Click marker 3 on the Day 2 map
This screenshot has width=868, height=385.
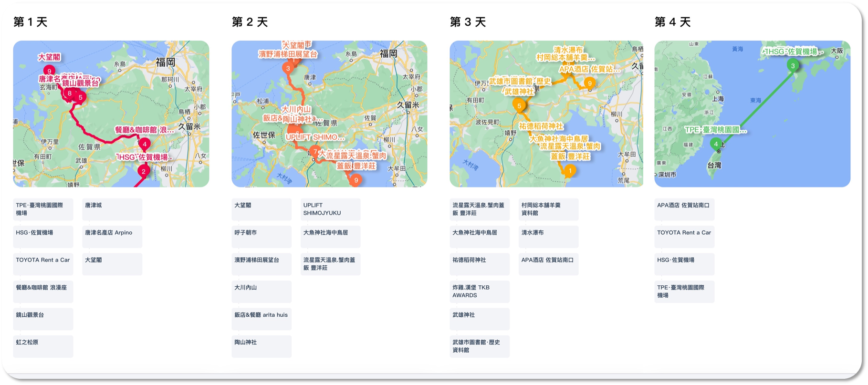click(288, 68)
